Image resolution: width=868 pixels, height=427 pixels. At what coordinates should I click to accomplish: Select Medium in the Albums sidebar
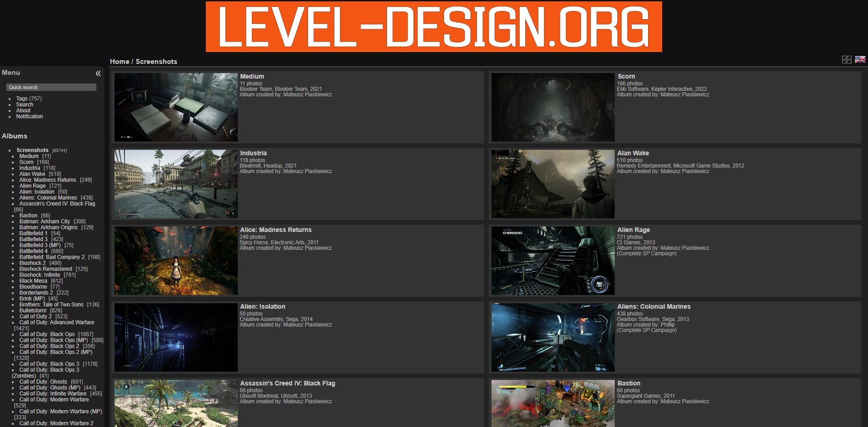pos(29,156)
